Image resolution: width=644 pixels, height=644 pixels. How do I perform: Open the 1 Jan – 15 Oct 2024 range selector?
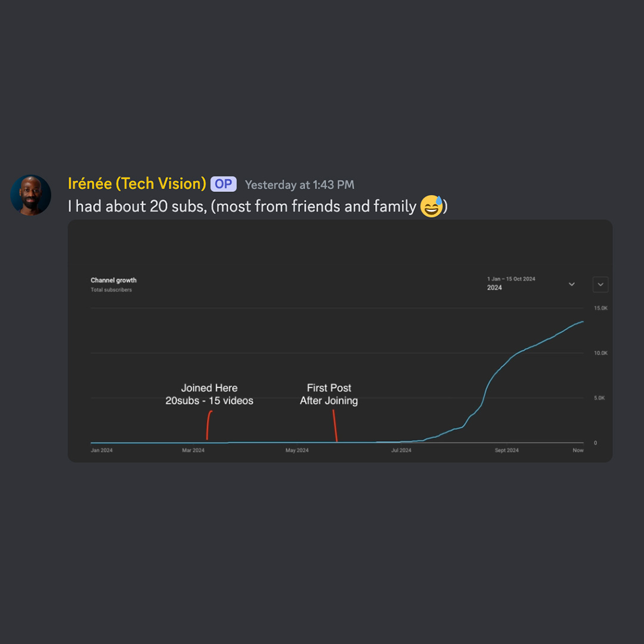pyautogui.click(x=530, y=283)
